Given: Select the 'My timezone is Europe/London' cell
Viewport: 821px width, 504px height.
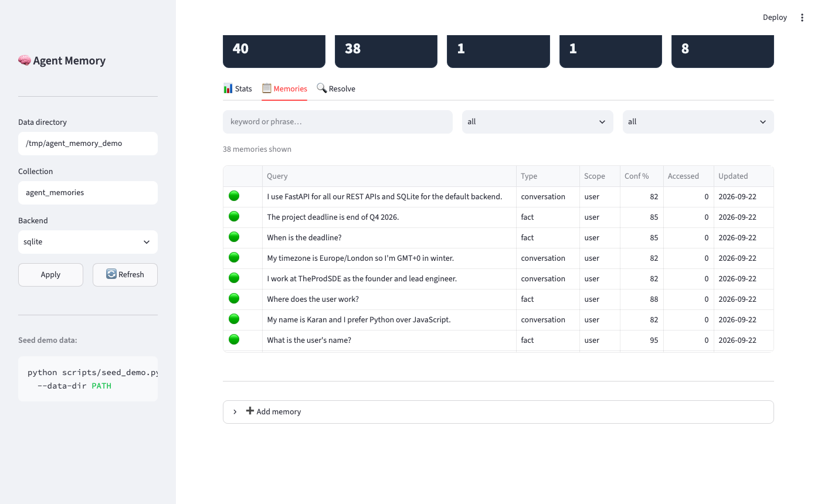Looking at the screenshot, I should (389, 258).
